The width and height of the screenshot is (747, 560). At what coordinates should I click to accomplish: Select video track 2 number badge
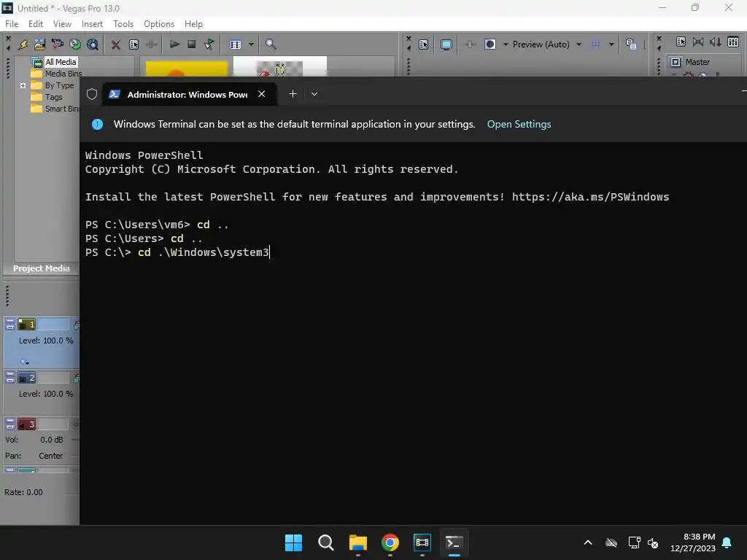pos(27,378)
